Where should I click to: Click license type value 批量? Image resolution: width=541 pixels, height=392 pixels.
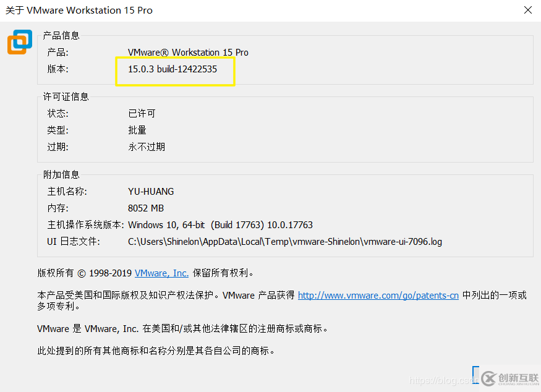tap(137, 130)
